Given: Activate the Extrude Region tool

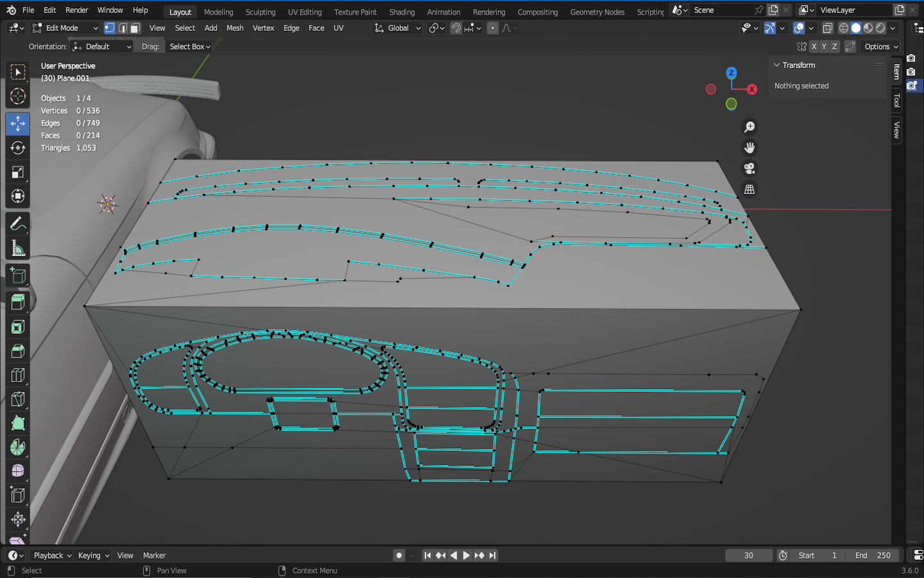Looking at the screenshot, I should click(18, 302).
